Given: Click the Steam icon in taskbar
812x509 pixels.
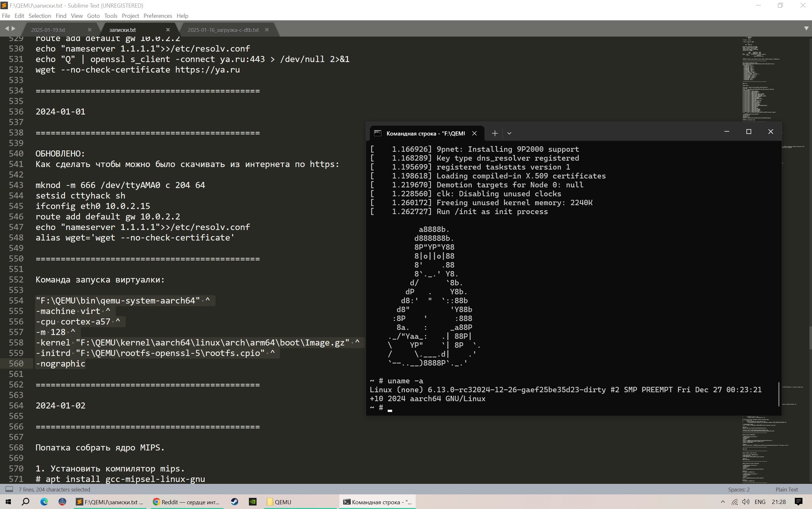Looking at the screenshot, I should pyautogui.click(x=234, y=502).
